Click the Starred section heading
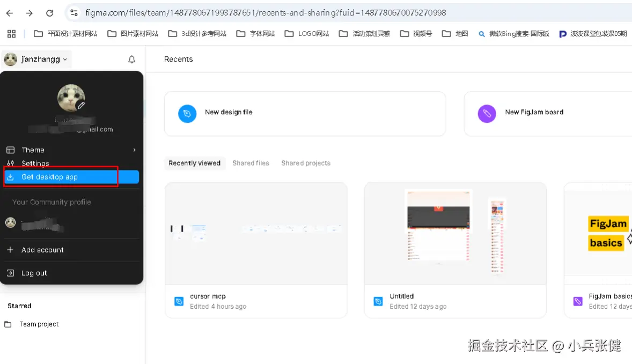632x364 pixels. tap(19, 306)
